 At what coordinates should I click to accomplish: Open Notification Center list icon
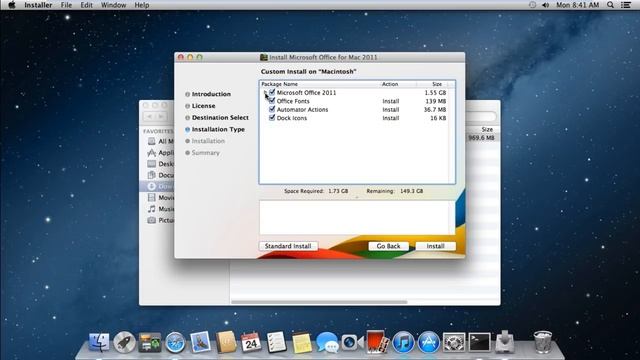(x=626, y=5)
